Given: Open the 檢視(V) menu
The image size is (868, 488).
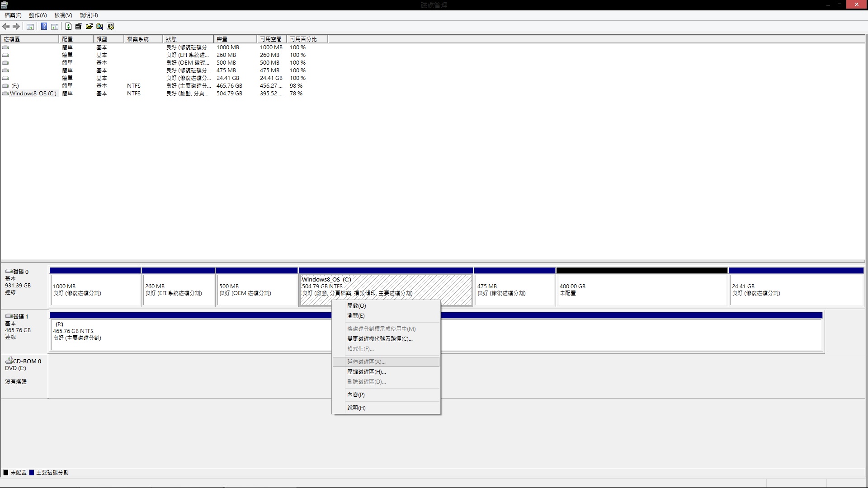Looking at the screenshot, I should pyautogui.click(x=63, y=15).
